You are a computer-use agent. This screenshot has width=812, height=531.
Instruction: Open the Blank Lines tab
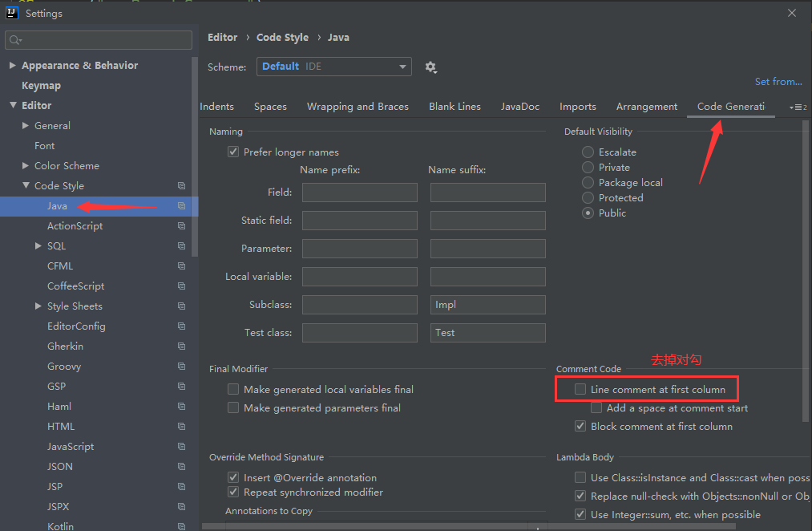coord(454,107)
